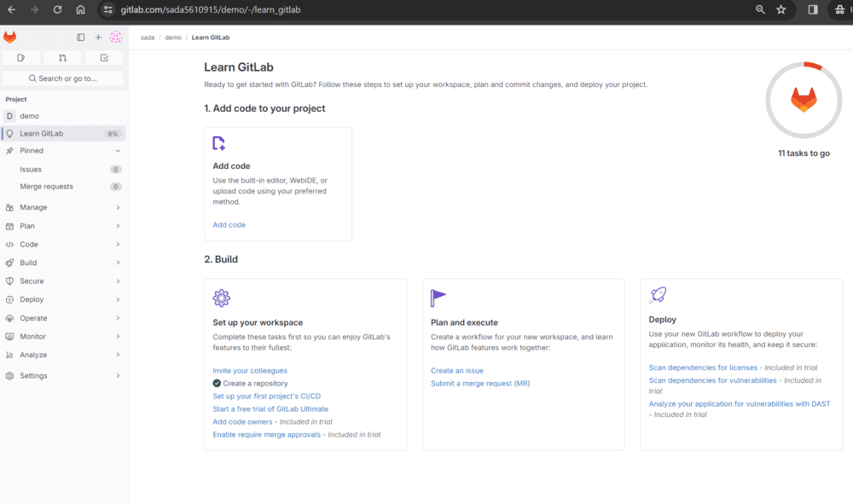853x504 pixels.
Task: Expand the Settings menu
Action: pyautogui.click(x=64, y=376)
